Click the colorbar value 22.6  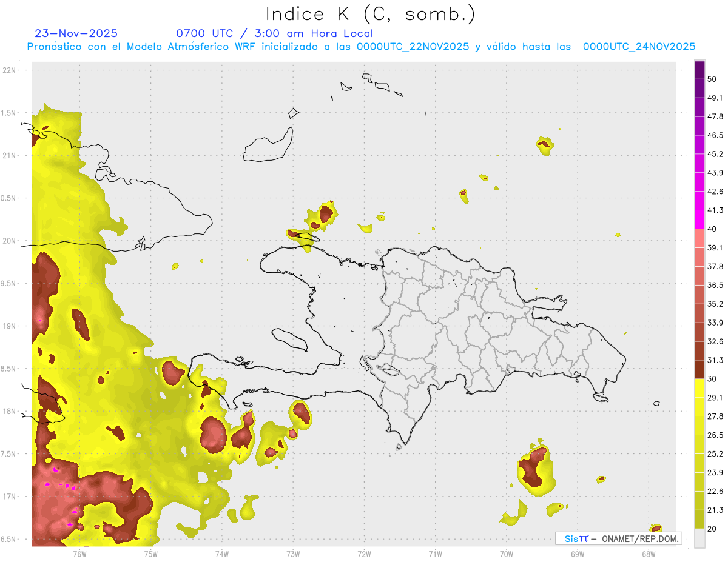click(x=715, y=491)
